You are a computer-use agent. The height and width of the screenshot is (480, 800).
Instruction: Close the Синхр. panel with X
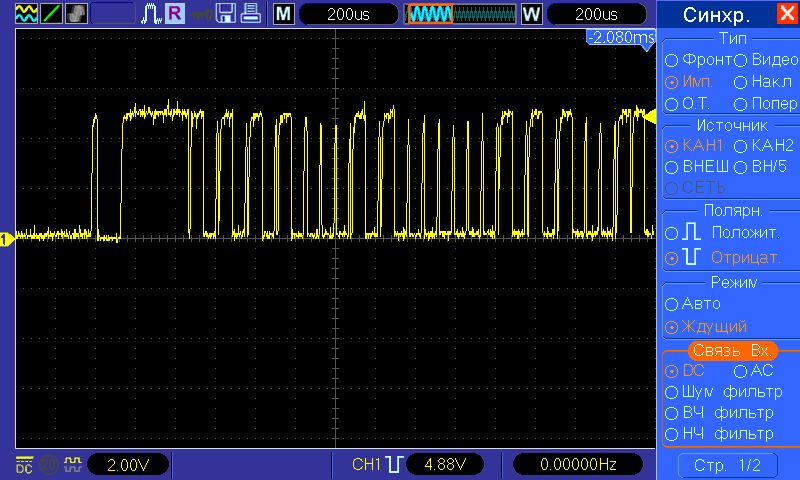787,13
